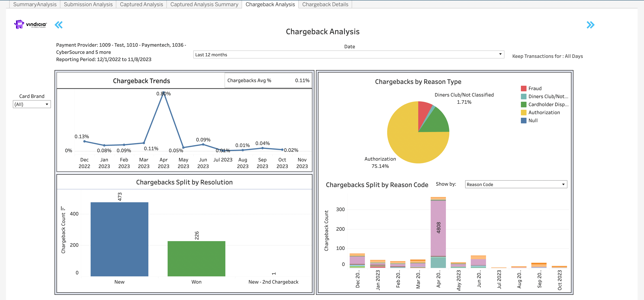Screen dimensions: 644x300
Task: Go to next page with right double-chevron
Action: point(590,25)
